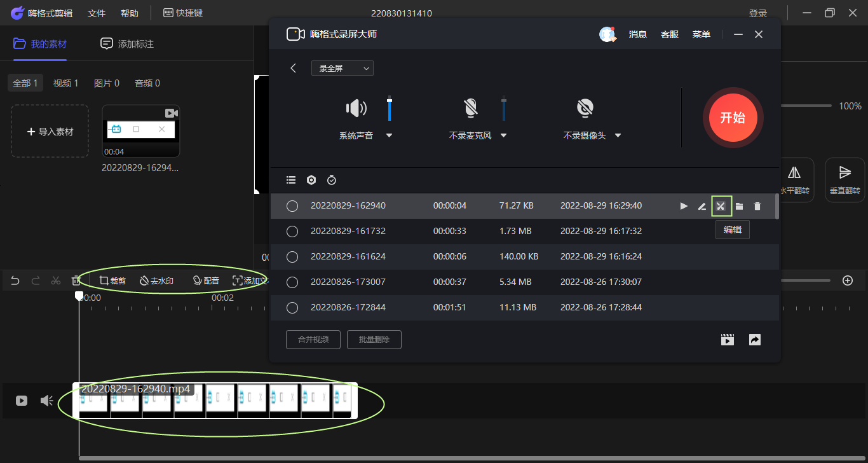The height and width of the screenshot is (463, 868).
Task: Adjust the microphone volume slider
Action: pyautogui.click(x=504, y=108)
